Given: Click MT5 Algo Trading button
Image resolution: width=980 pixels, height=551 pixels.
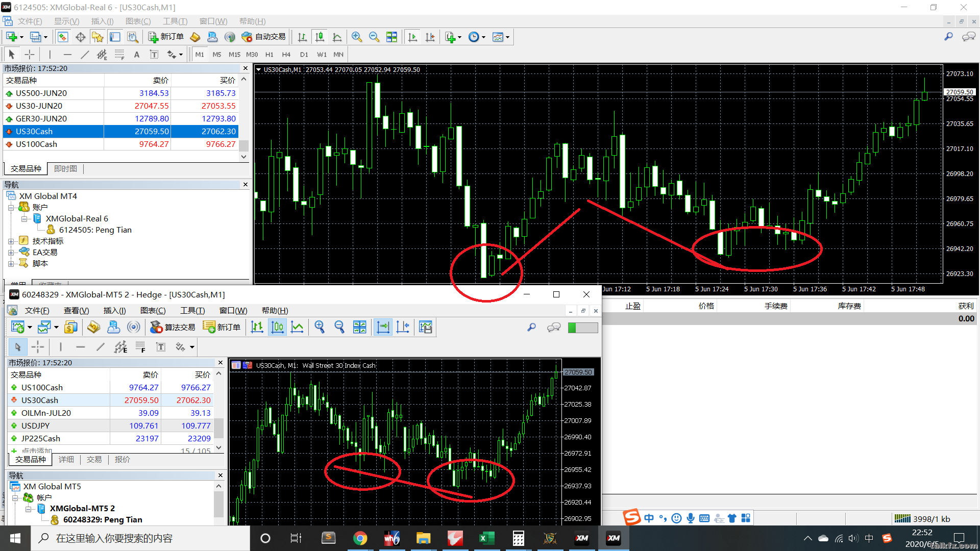Looking at the screenshot, I should (x=173, y=328).
